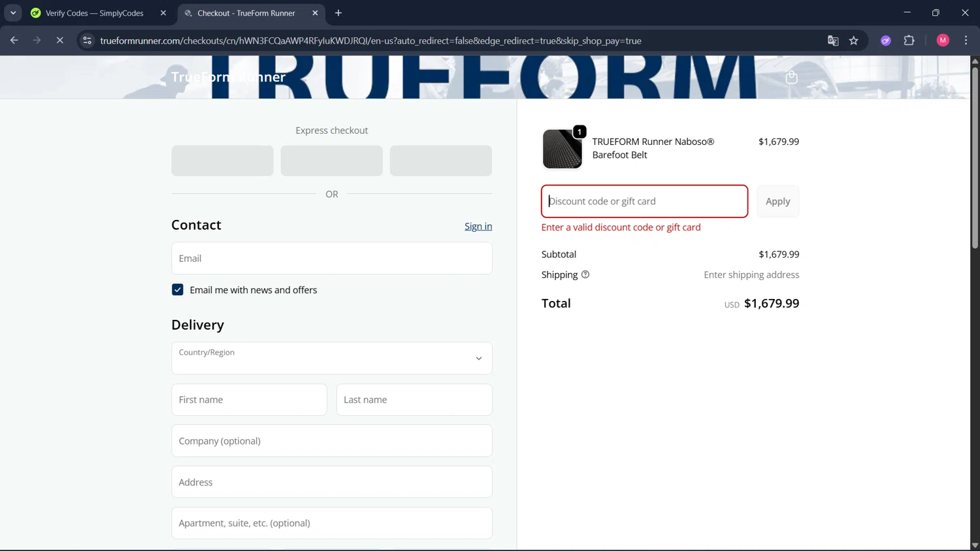The image size is (980, 551).
Task: Open the shopping cart bag icon
Action: pyautogui.click(x=791, y=77)
